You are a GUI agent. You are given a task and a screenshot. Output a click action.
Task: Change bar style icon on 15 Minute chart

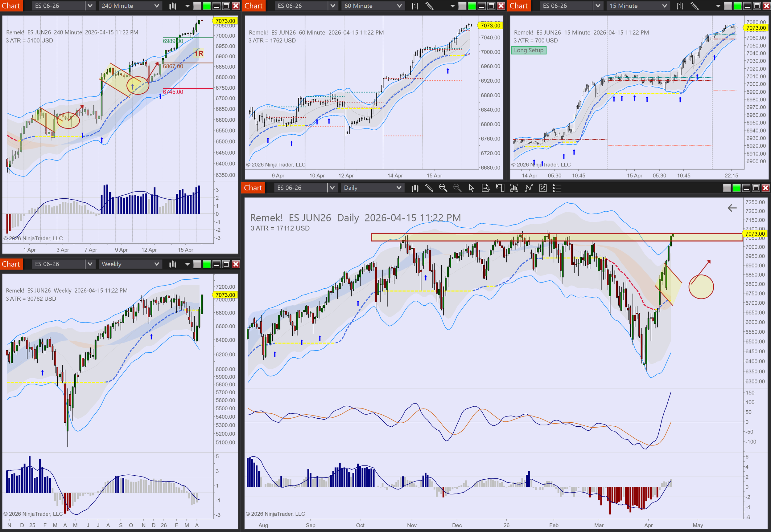(x=680, y=6)
